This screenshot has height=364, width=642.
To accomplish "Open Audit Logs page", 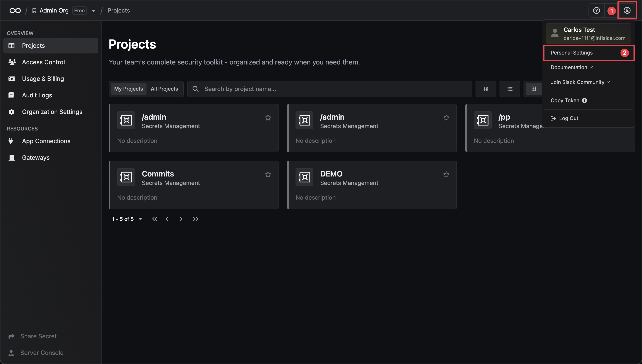I will coord(51,95).
